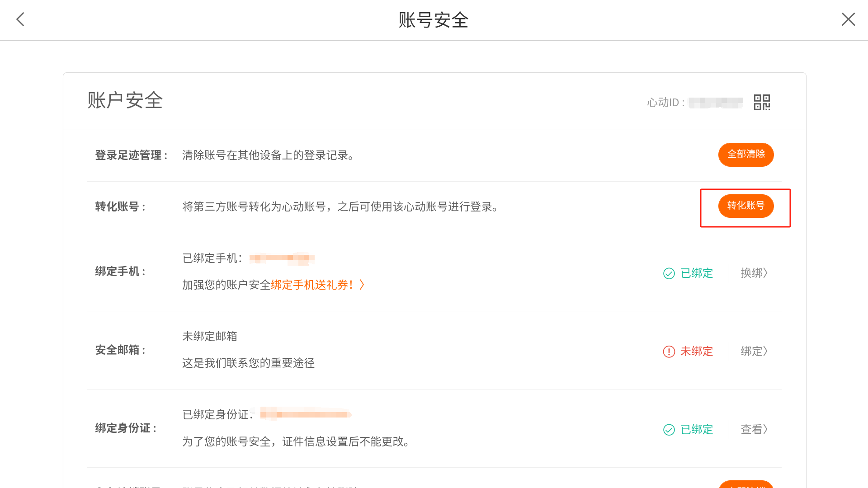Close the 账号安全 page with X

(x=848, y=19)
